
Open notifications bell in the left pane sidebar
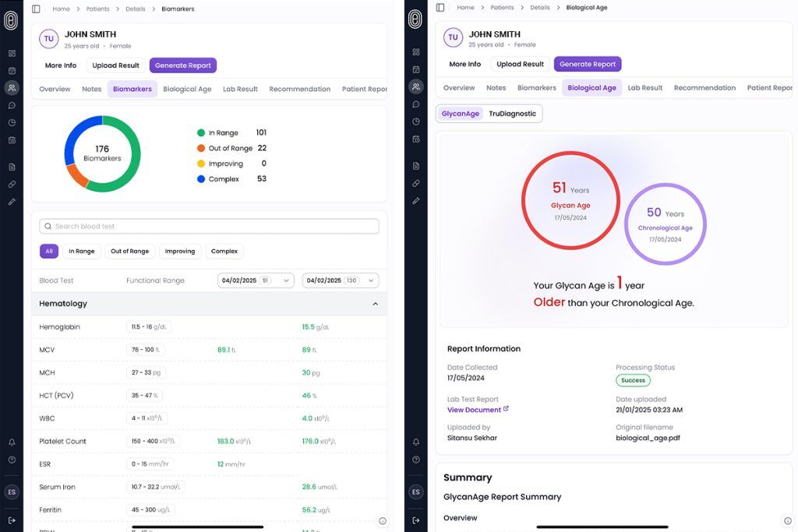(x=12, y=442)
